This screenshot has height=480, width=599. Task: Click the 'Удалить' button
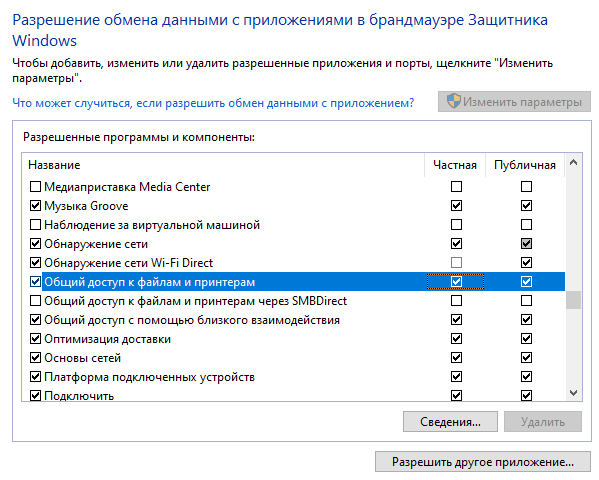click(542, 422)
